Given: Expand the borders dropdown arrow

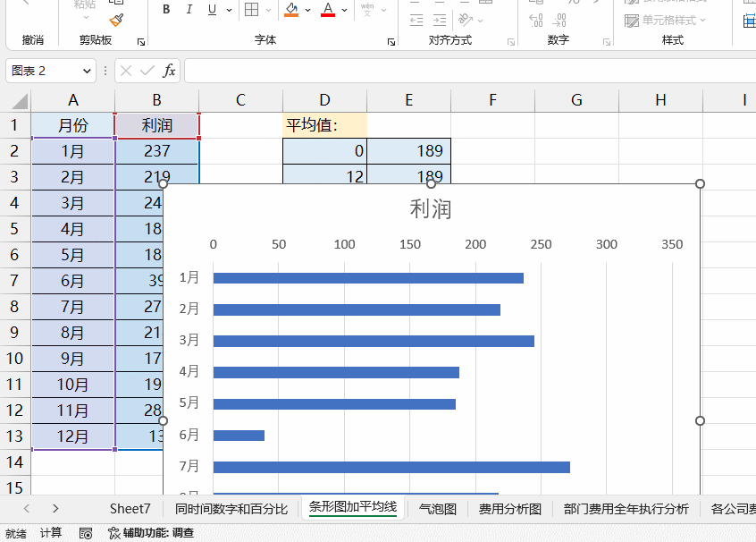Looking at the screenshot, I should [x=269, y=10].
